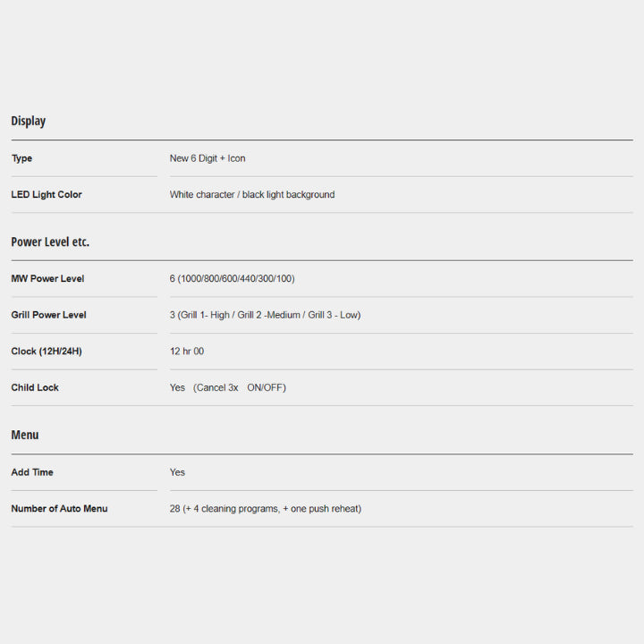Click the "New 6 Digit + Icon" value
Screen dimensions: 644x644
click(x=208, y=158)
